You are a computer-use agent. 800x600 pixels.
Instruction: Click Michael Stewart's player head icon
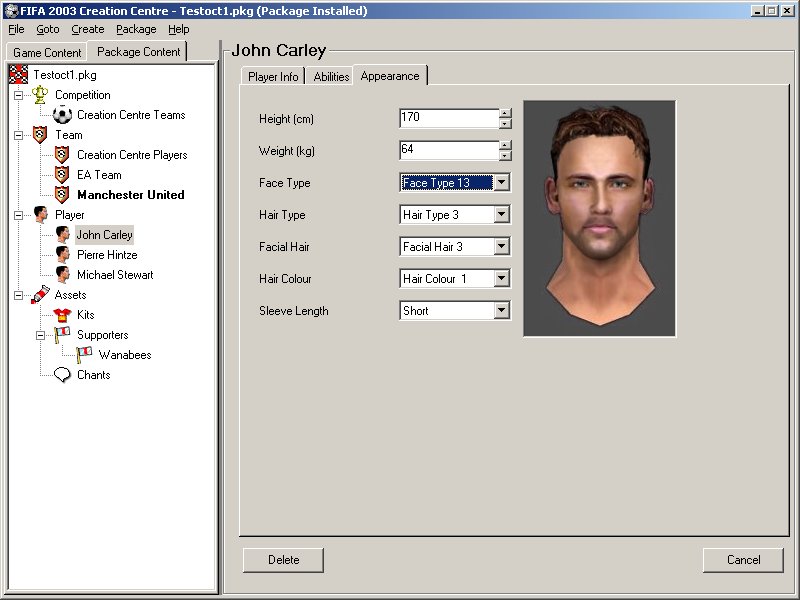[x=62, y=274]
